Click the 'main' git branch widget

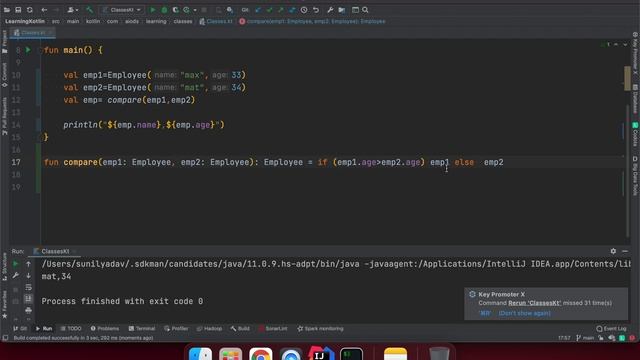pos(585,338)
